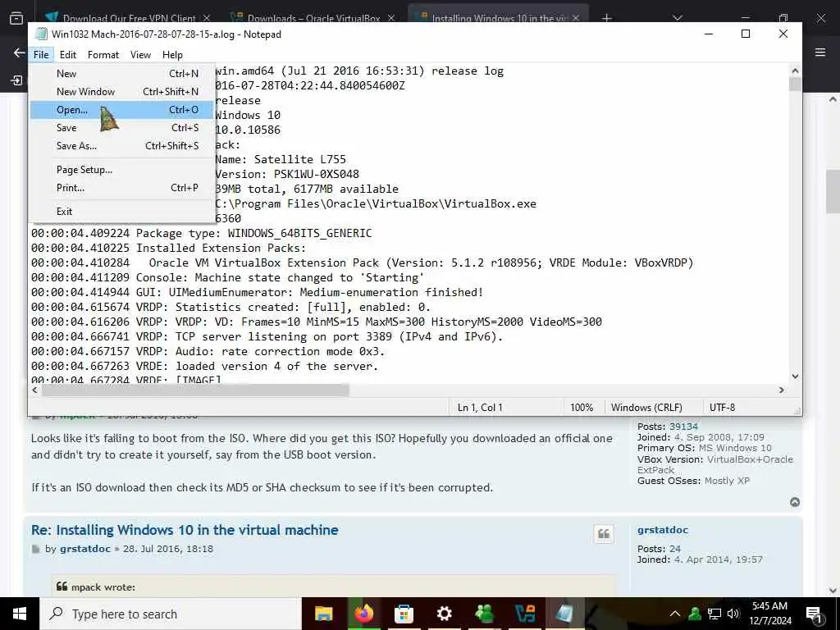Image resolution: width=840 pixels, height=630 pixels.
Task: Open the Edit menu in Notepad
Action: click(68, 55)
